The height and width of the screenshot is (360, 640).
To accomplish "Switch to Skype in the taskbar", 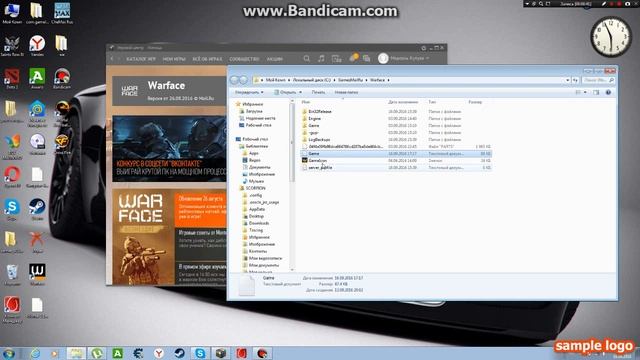I will 200,353.
